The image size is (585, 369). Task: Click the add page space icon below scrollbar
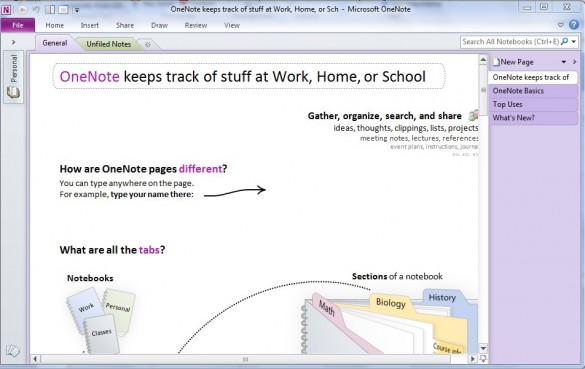click(x=483, y=359)
